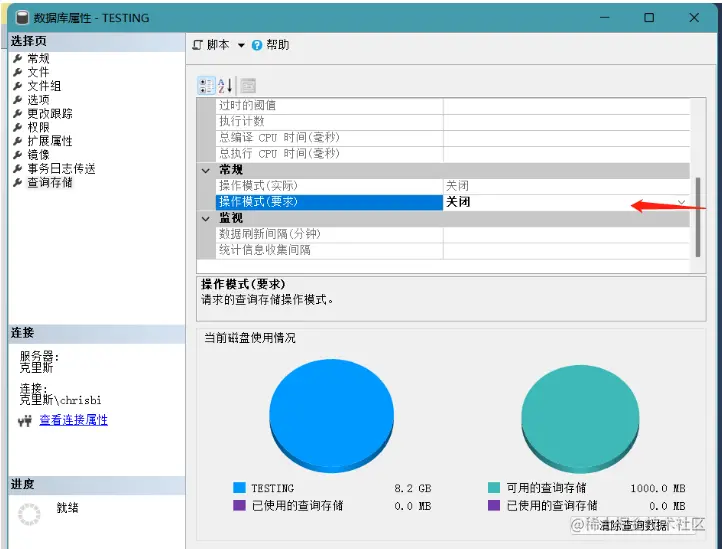This screenshot has height=549, width=722.
Task: Open the 常规 page
Action: point(38,58)
